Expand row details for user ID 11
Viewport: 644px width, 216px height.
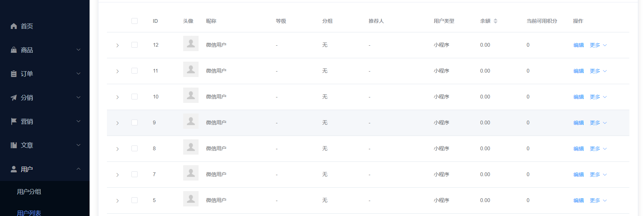(x=117, y=71)
